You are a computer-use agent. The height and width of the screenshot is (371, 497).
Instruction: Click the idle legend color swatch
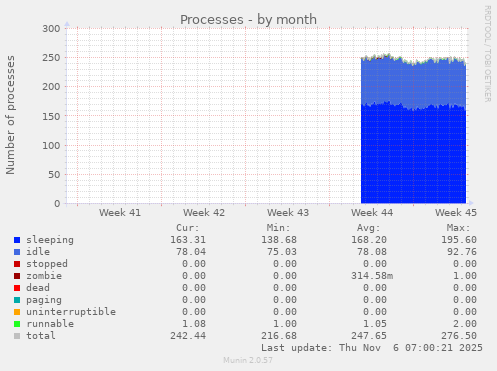pyautogui.click(x=17, y=252)
